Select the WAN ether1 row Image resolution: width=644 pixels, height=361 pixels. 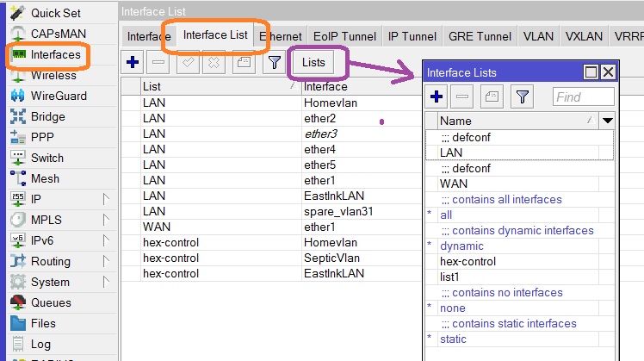(271, 227)
